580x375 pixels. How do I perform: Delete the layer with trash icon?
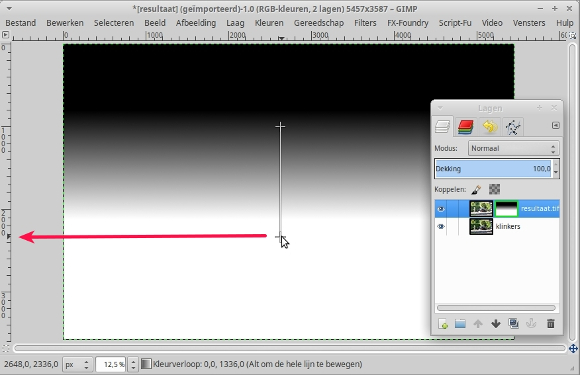(550, 324)
